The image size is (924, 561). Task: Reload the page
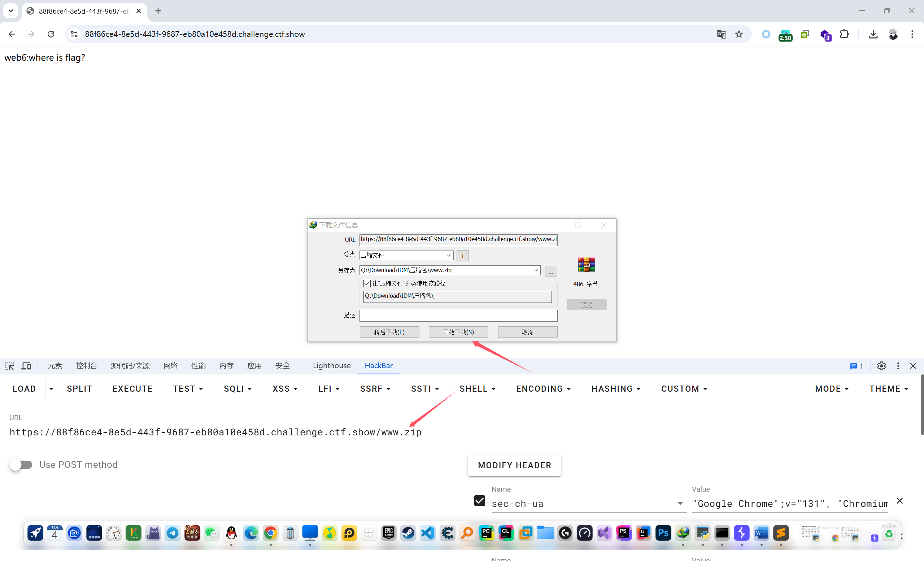pos(51,34)
